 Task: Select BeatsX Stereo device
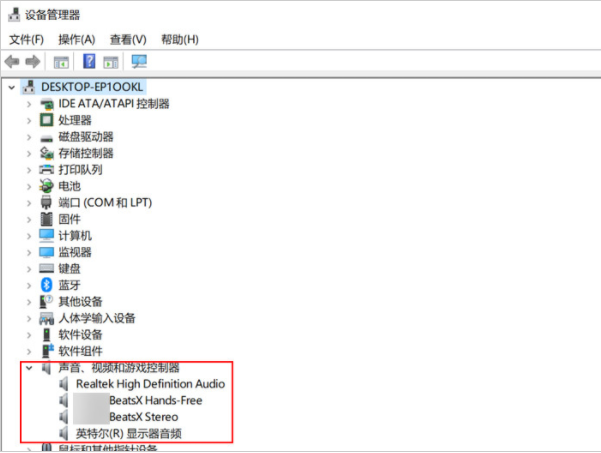coord(143,417)
